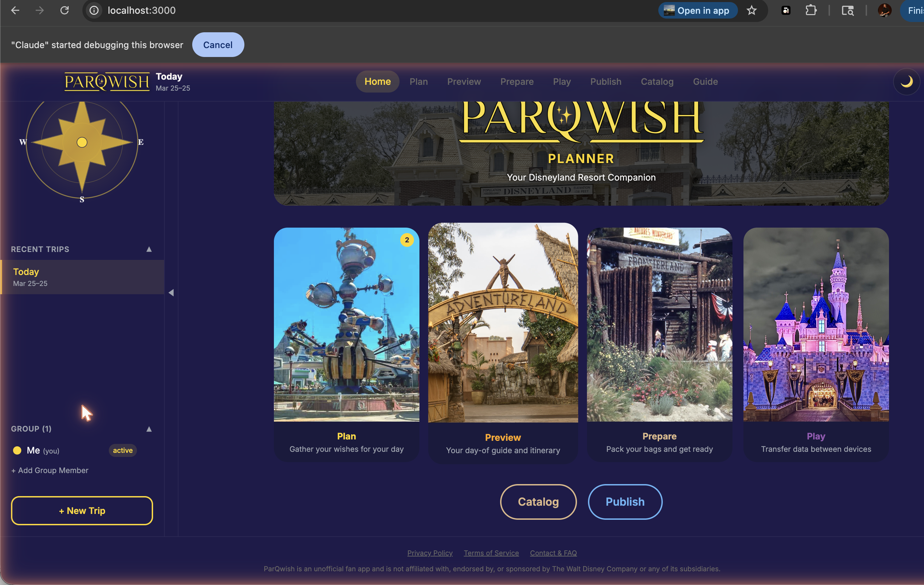Screen dimensions: 924x585
Task: Reload the page with refresh icon
Action: point(65,10)
